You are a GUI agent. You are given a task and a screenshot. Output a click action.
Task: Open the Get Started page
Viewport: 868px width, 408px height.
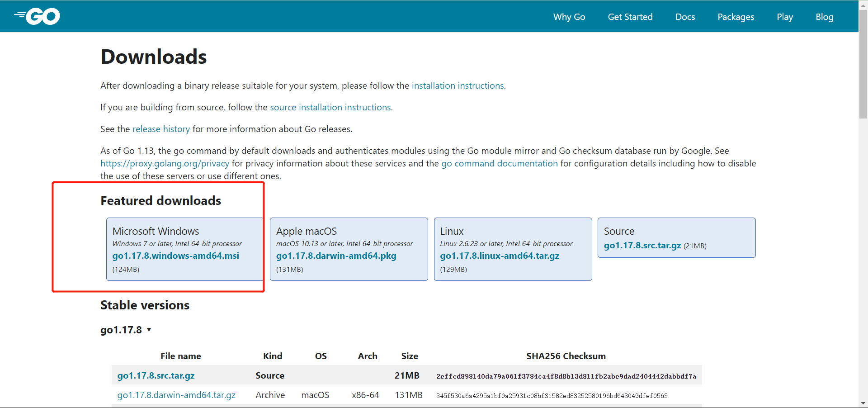630,17
